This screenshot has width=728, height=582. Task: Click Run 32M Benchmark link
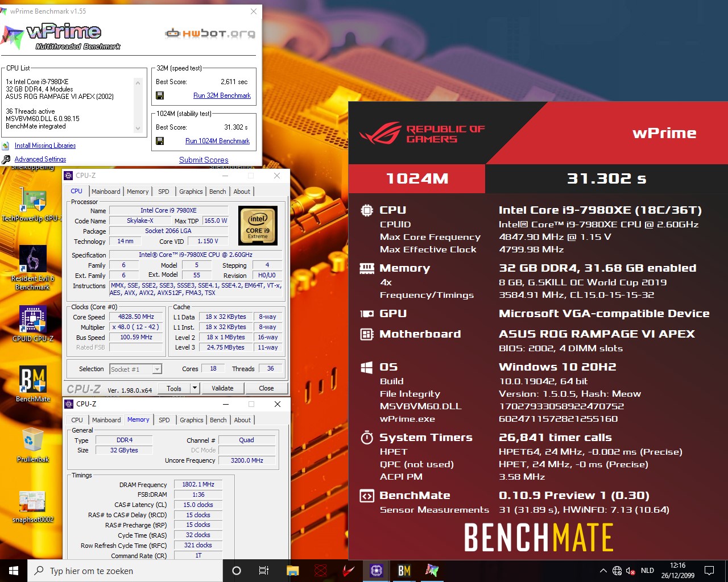click(x=222, y=95)
